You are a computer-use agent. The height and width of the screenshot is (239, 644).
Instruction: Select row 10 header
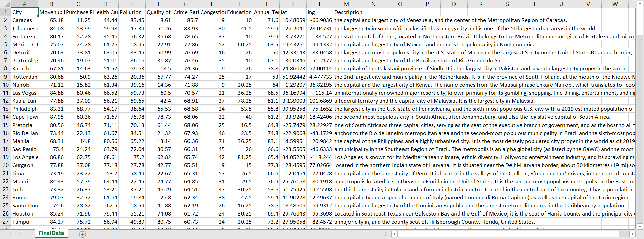pos(6,85)
